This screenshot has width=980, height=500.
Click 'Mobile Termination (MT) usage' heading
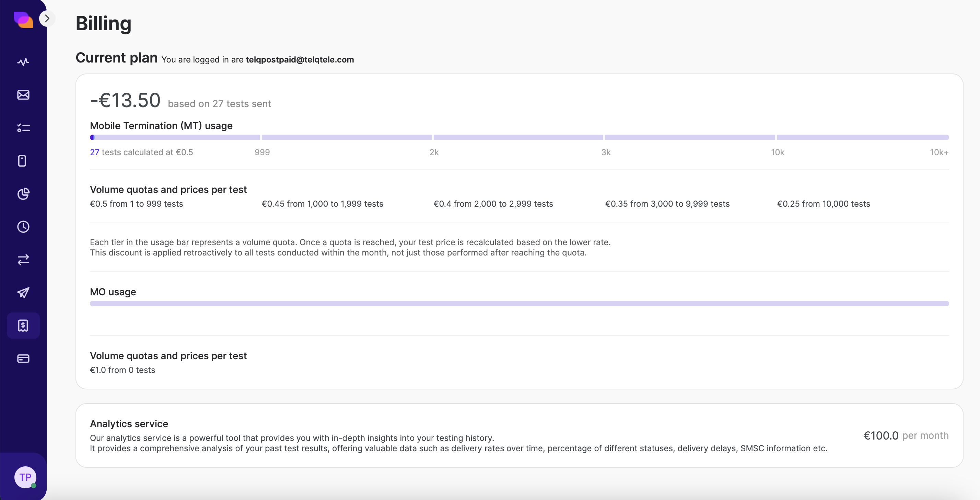click(161, 126)
